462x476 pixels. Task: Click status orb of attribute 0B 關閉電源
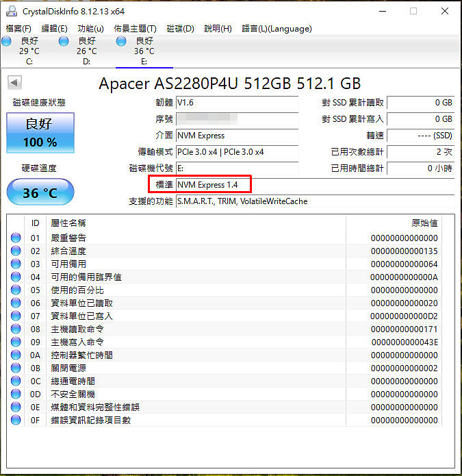(x=16, y=368)
